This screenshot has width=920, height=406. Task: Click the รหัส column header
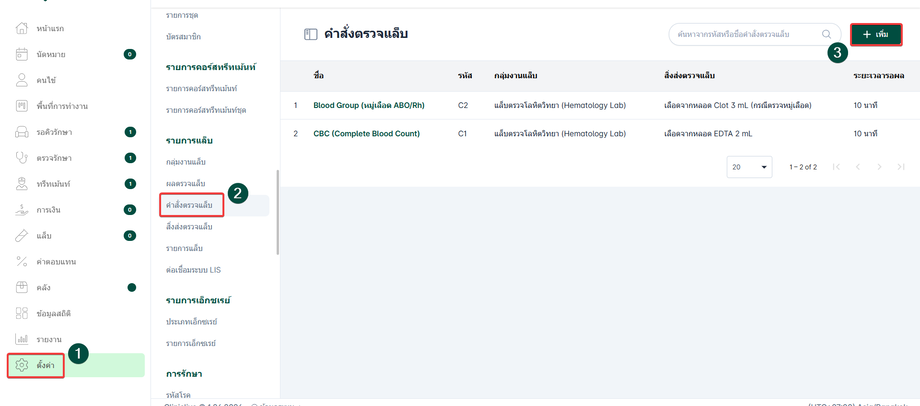[465, 76]
